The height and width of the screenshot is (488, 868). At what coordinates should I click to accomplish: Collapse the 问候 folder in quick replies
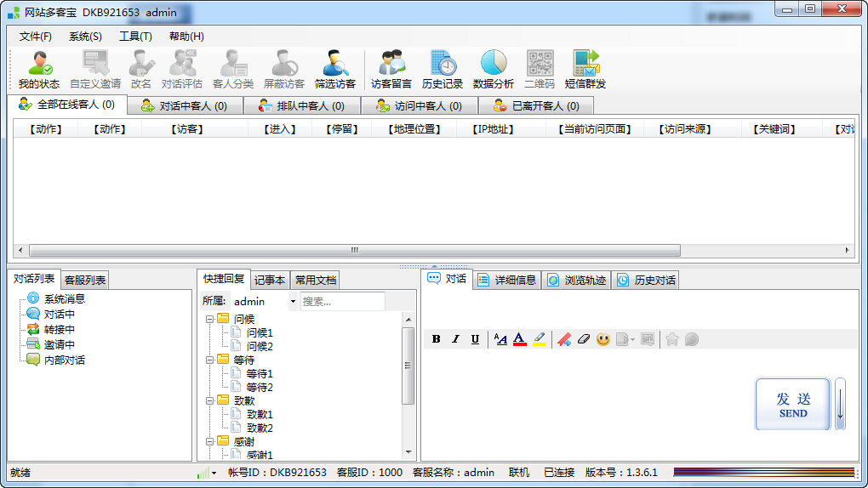tap(210, 319)
